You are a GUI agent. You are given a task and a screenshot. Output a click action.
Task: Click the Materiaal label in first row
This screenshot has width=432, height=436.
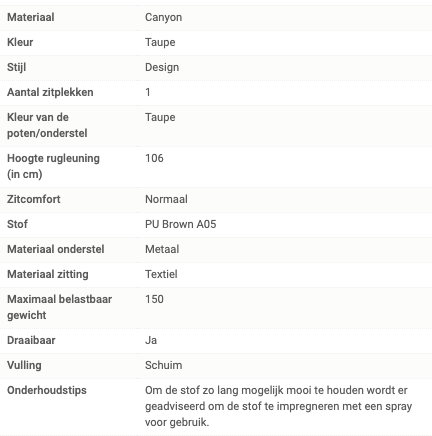click(31, 17)
